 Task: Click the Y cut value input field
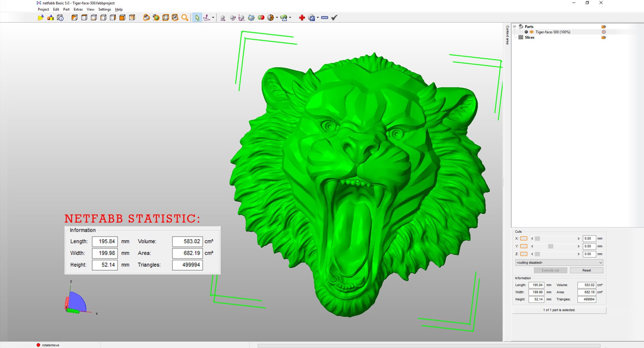(589, 246)
